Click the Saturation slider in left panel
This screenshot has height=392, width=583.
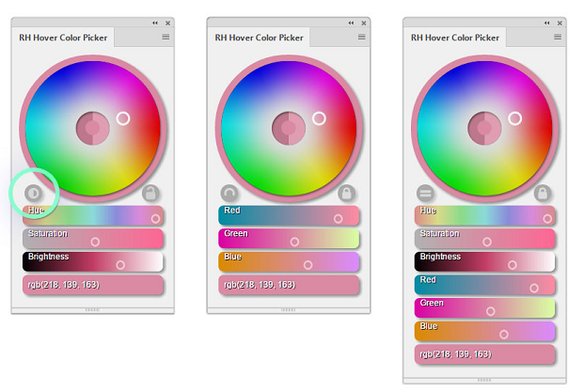(x=93, y=239)
